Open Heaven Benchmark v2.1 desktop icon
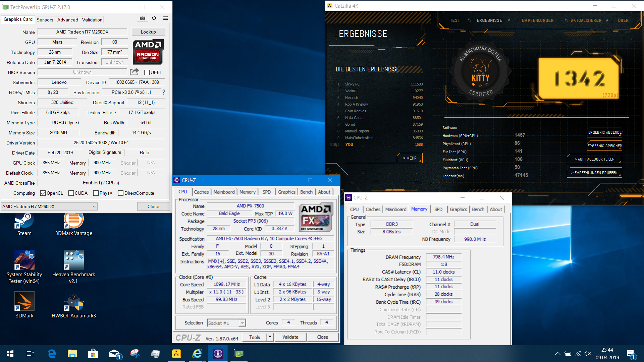The image size is (644, 362). [73, 267]
